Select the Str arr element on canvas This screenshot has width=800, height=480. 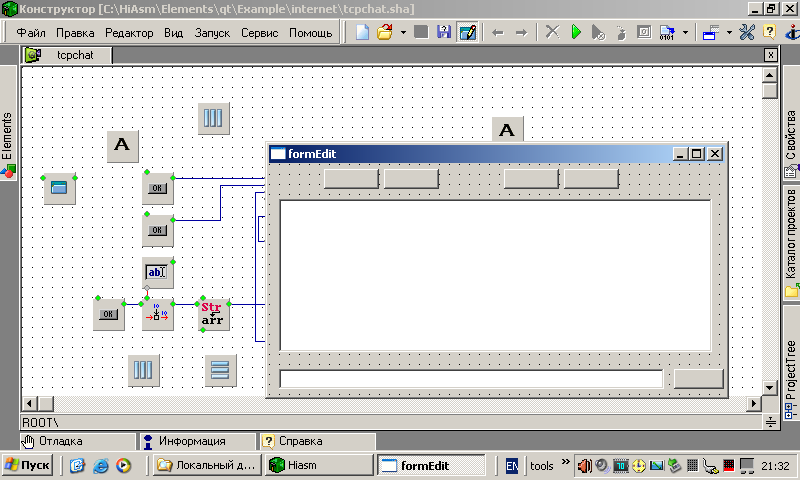coord(212,314)
